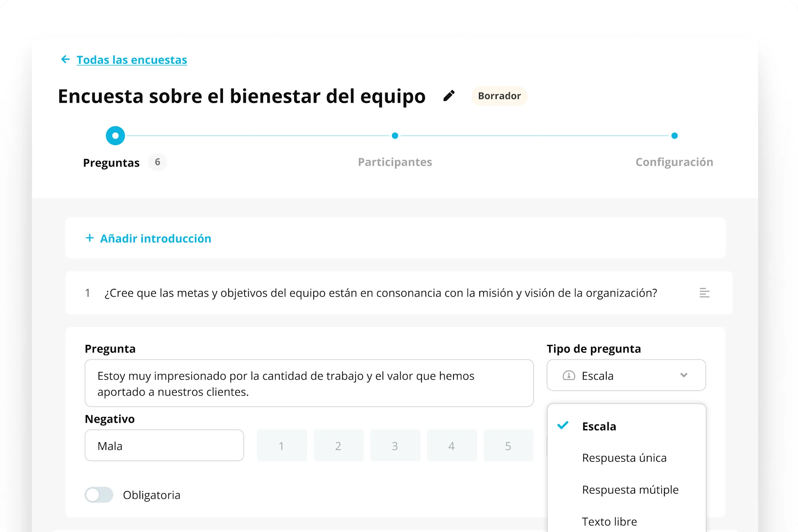Click the scale gauge icon in type field

point(568,375)
